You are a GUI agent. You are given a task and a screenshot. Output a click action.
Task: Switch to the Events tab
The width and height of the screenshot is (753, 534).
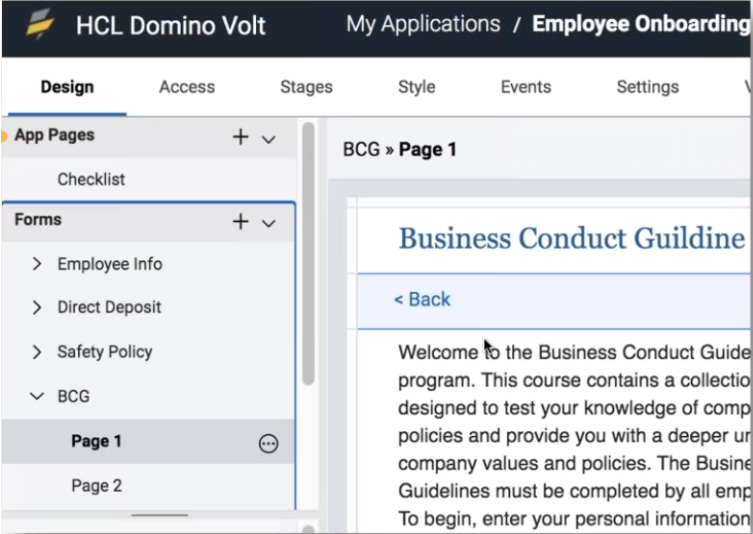tap(526, 87)
